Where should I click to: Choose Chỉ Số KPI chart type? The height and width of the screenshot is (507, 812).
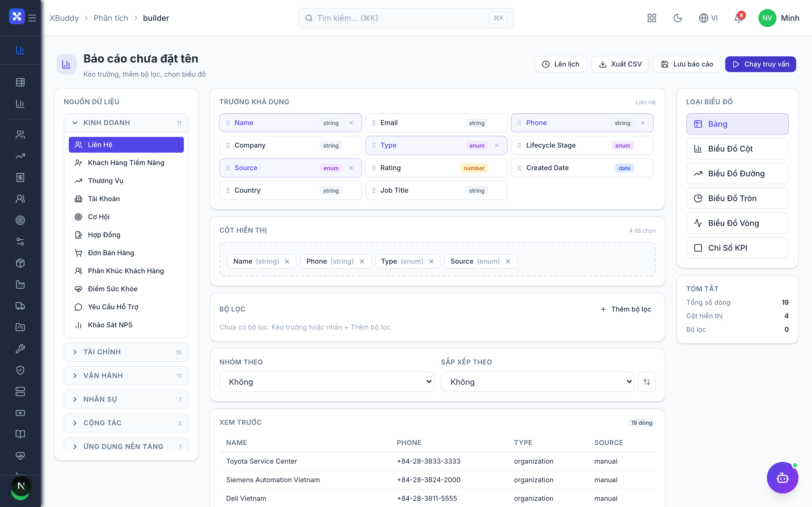click(737, 248)
